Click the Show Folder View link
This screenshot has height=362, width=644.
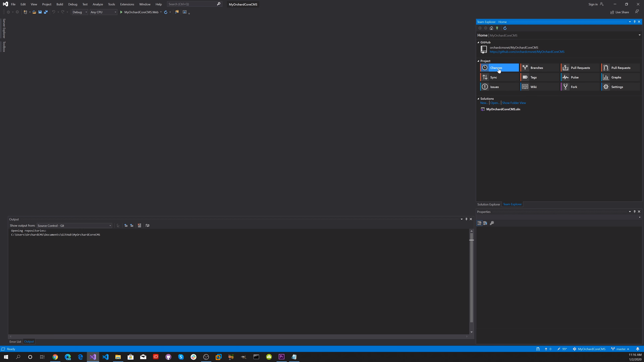pos(514,103)
